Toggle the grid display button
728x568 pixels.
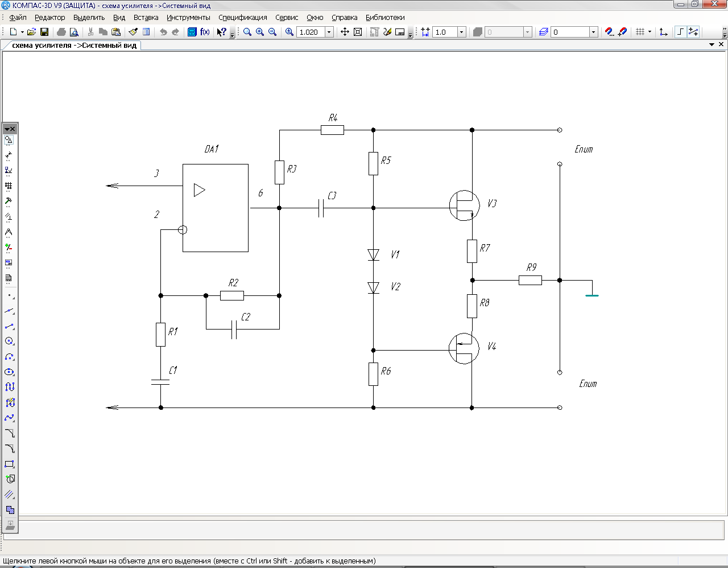click(640, 32)
